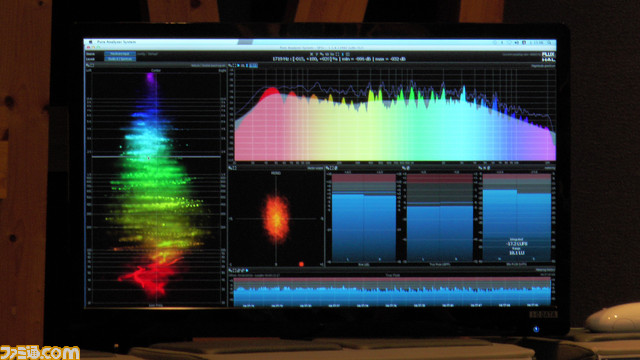Open wrench settings of Nebula spatial spectrogram panel
This screenshot has height=360, width=640.
coord(88,65)
